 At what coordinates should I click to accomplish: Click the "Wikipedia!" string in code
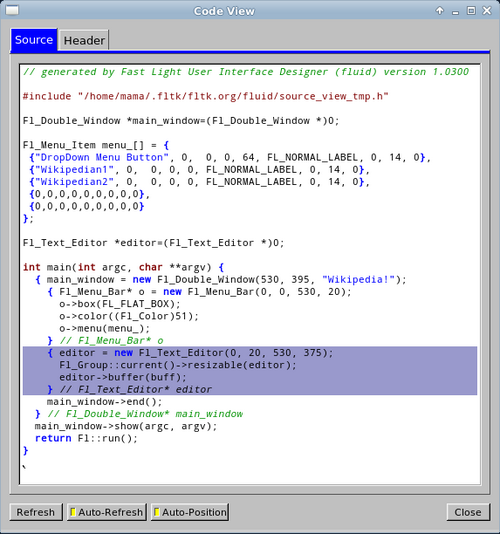[x=358, y=280]
